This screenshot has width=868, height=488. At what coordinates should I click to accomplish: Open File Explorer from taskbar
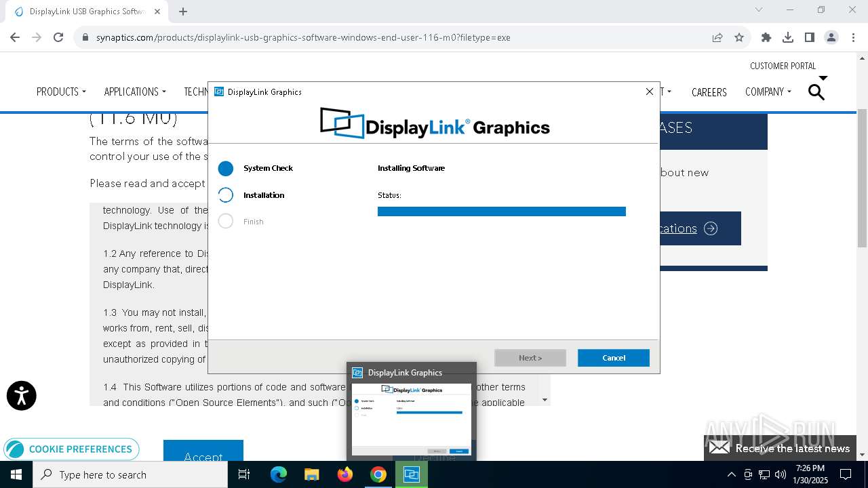[311, 474]
